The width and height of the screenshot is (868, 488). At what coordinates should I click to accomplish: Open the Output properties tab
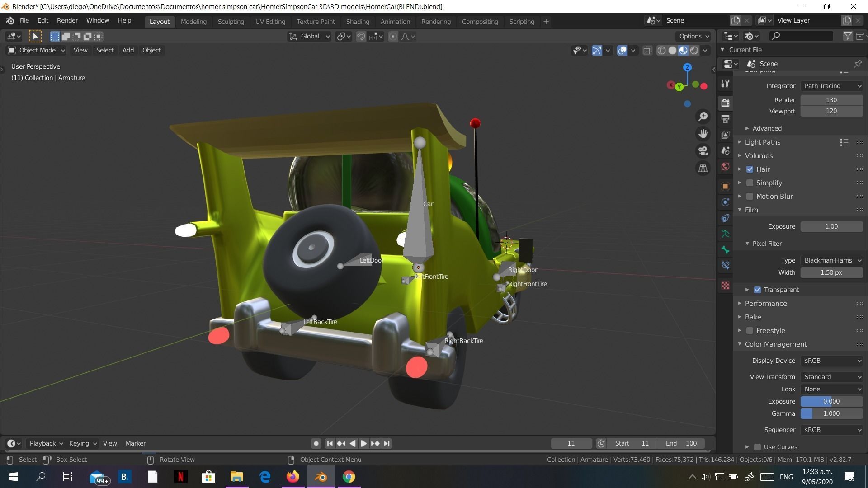point(726,119)
